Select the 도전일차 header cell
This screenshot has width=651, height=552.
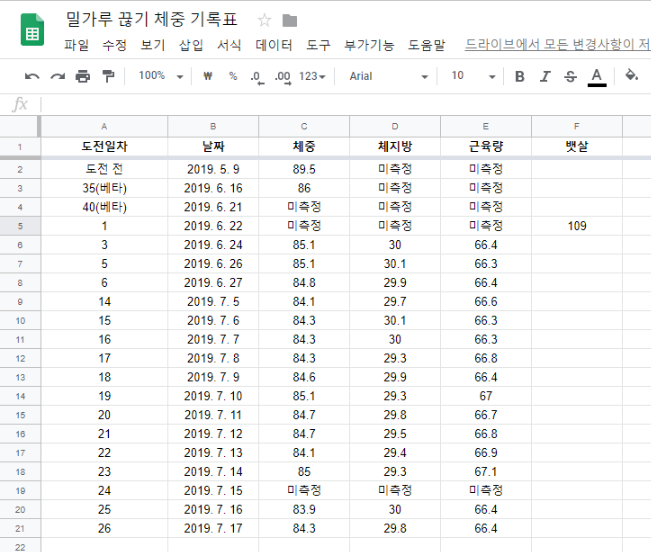[104, 147]
